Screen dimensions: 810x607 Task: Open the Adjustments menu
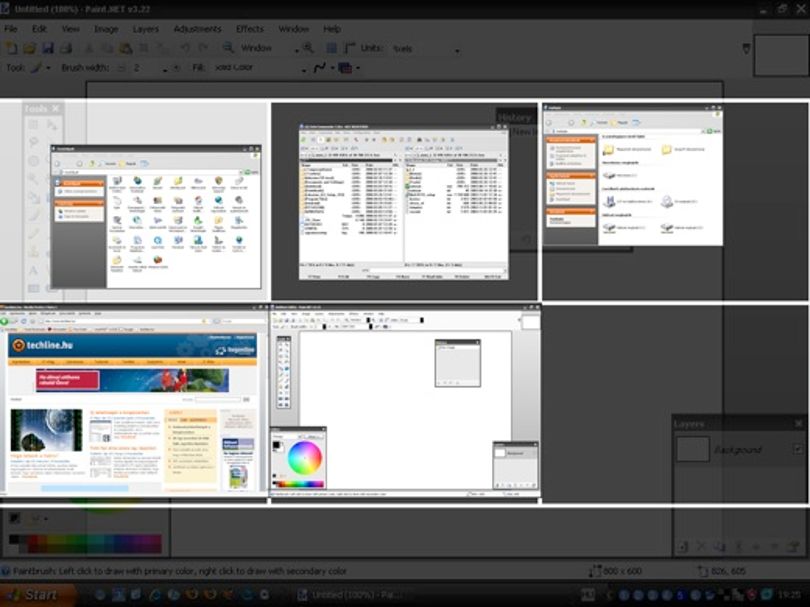(x=197, y=29)
